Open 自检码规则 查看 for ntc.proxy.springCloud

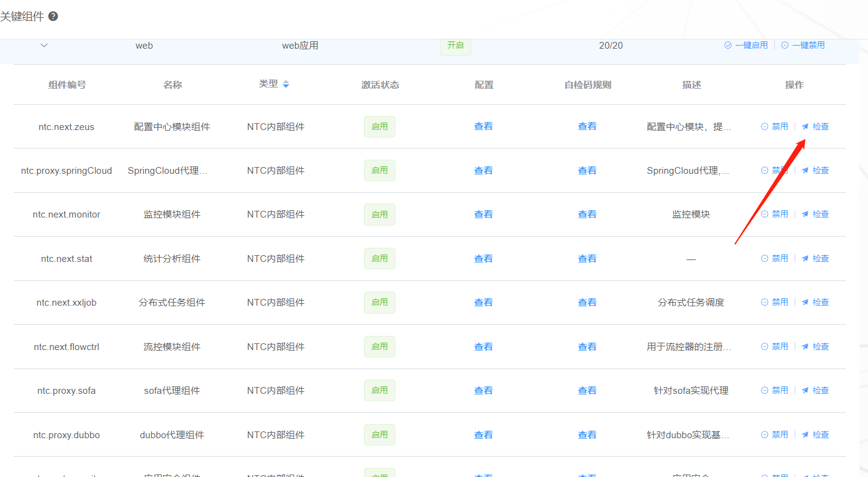click(587, 170)
